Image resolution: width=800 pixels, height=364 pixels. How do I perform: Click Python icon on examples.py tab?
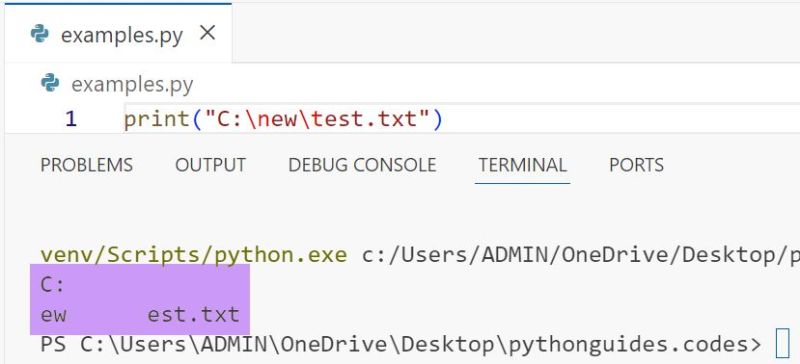click(39, 34)
